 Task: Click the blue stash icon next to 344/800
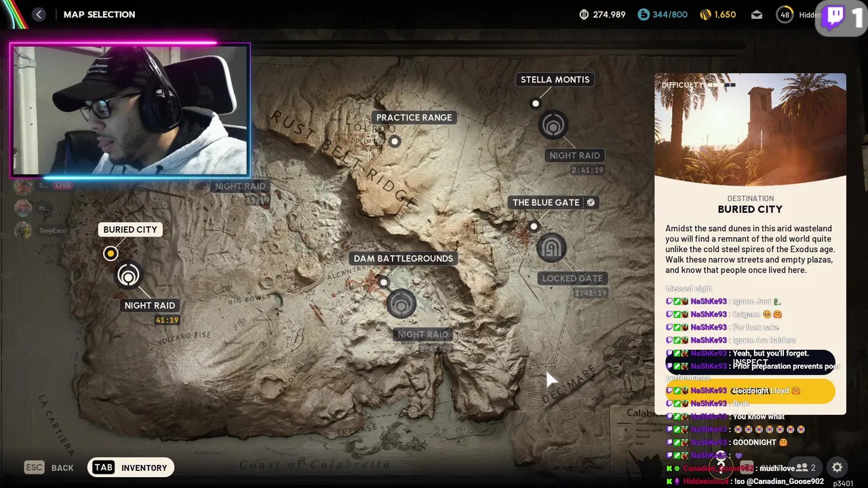pyautogui.click(x=644, y=14)
